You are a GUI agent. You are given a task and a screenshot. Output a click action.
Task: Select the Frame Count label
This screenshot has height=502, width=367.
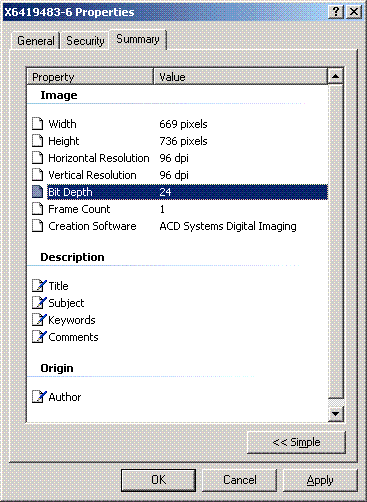79,209
